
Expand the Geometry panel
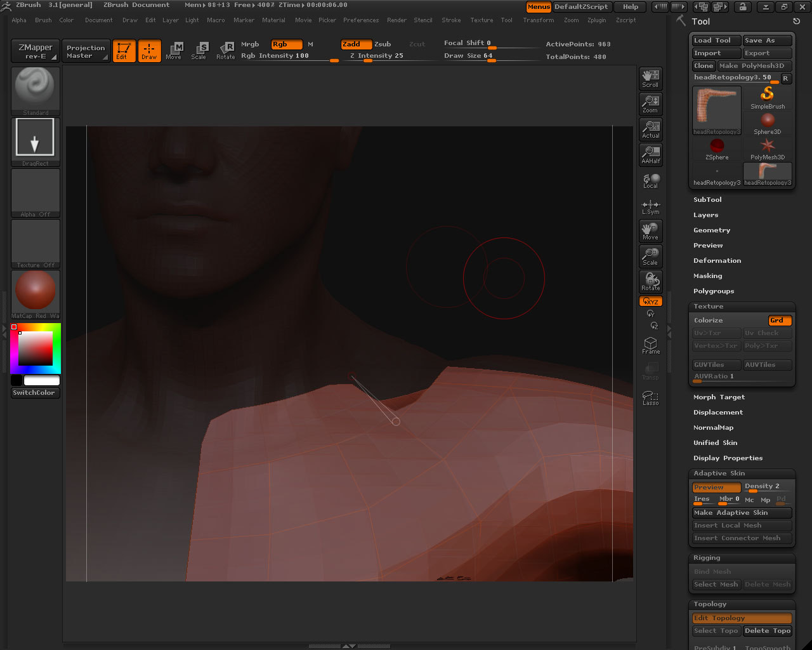[711, 230]
